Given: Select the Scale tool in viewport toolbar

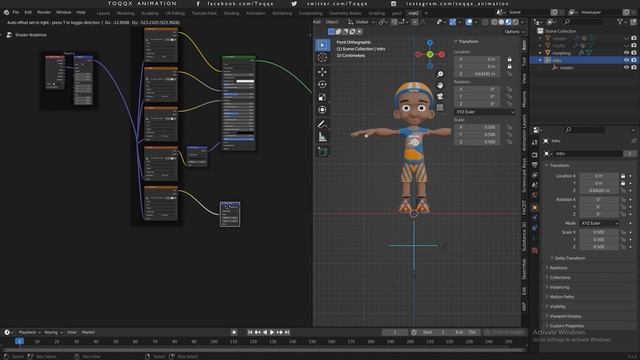Looking at the screenshot, I should (x=322, y=97).
